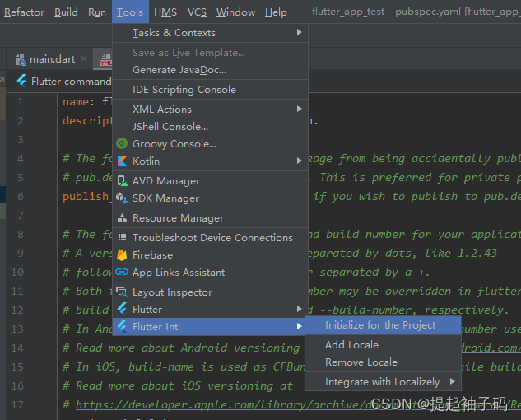Image resolution: width=521 pixels, height=420 pixels.
Task: Select XML Actions menu entry
Action: (211, 109)
